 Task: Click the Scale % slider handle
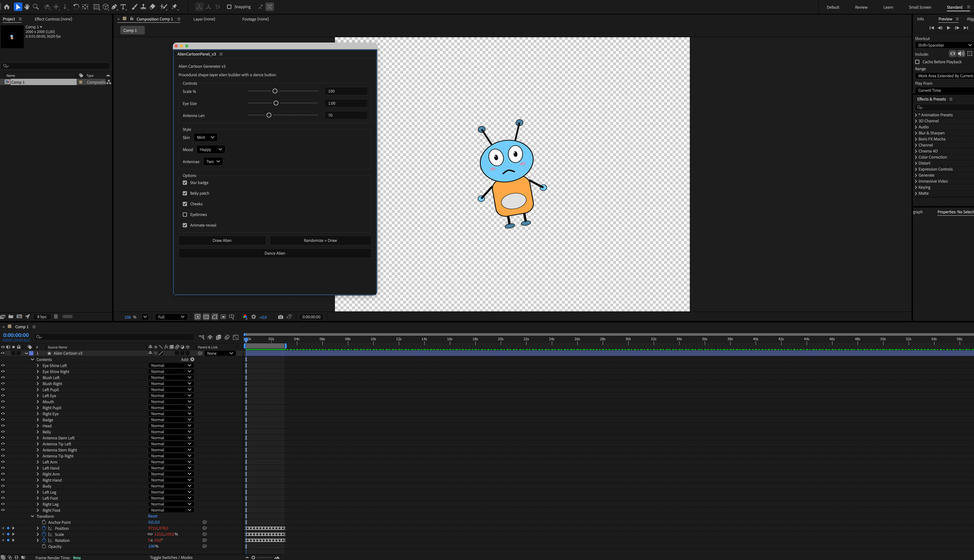(x=275, y=91)
